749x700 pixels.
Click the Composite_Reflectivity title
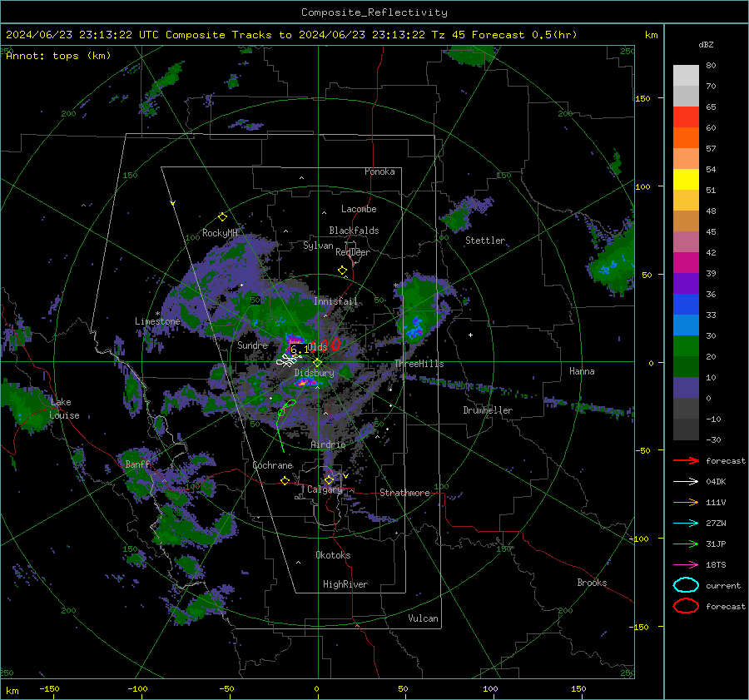tap(374, 12)
